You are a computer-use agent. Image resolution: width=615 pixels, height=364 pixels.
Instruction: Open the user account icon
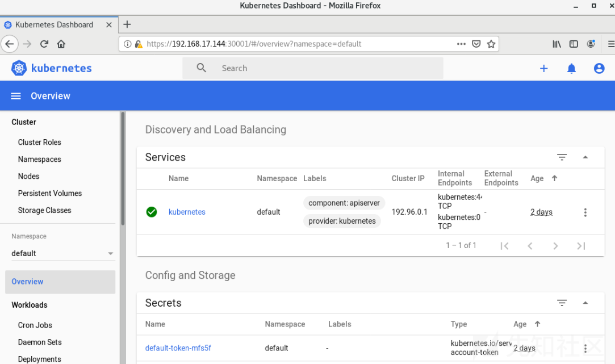[599, 69]
